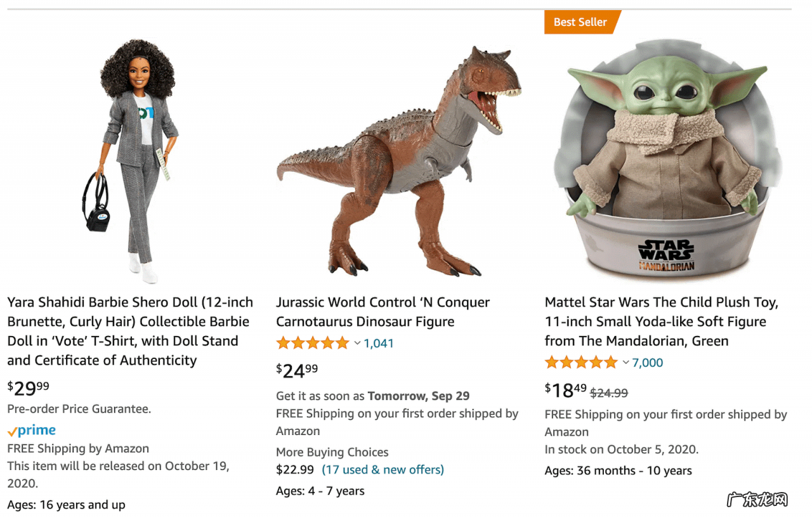
Task: View 1,041 reviews for Carnotaurus figure
Action: 379,344
